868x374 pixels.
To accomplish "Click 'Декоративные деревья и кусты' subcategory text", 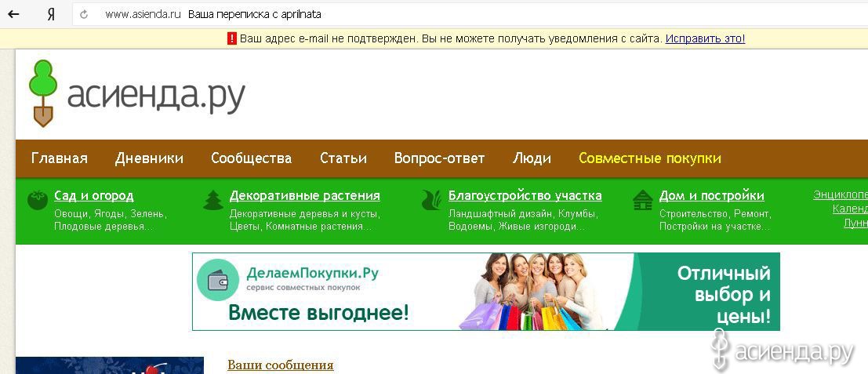I will (304, 213).
